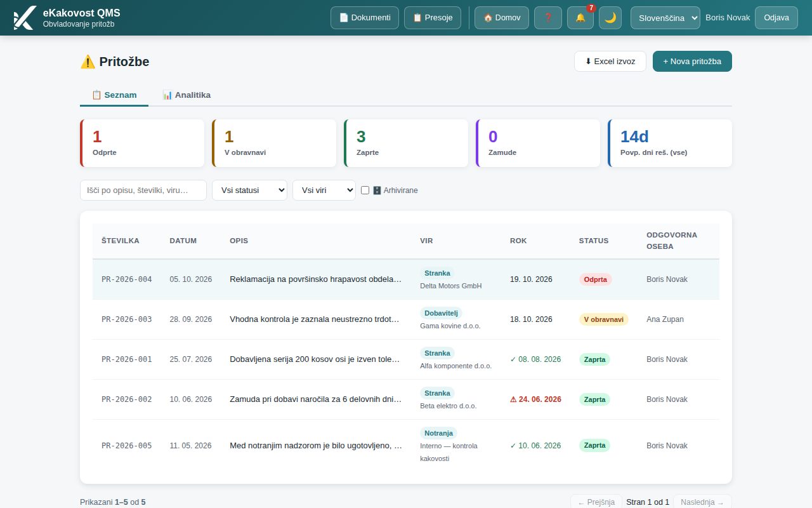Open complaint PR-2026-003

[x=406, y=319]
